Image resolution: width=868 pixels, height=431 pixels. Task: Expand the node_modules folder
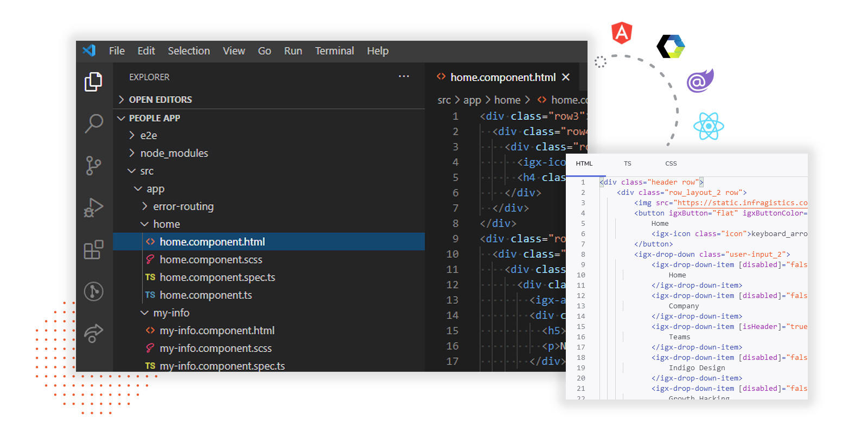pos(174,154)
